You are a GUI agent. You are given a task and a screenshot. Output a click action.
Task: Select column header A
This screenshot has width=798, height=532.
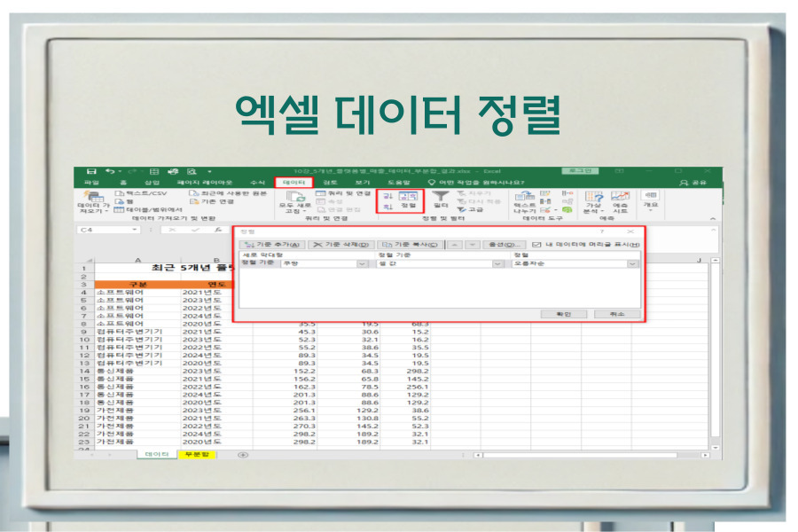(138, 260)
